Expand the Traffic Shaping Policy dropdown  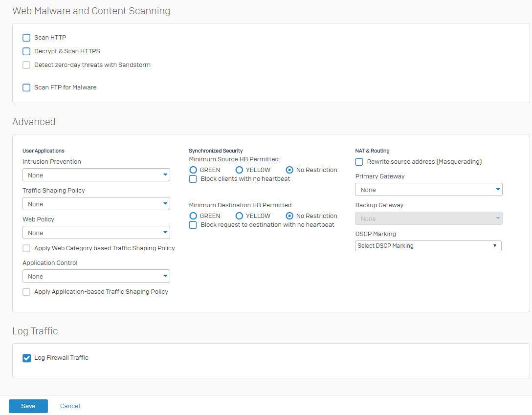click(96, 204)
